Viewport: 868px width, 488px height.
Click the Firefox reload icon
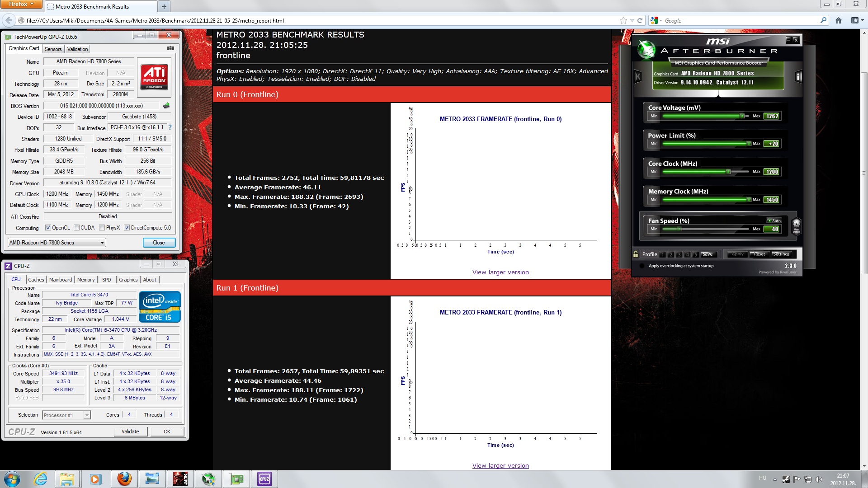tap(640, 20)
